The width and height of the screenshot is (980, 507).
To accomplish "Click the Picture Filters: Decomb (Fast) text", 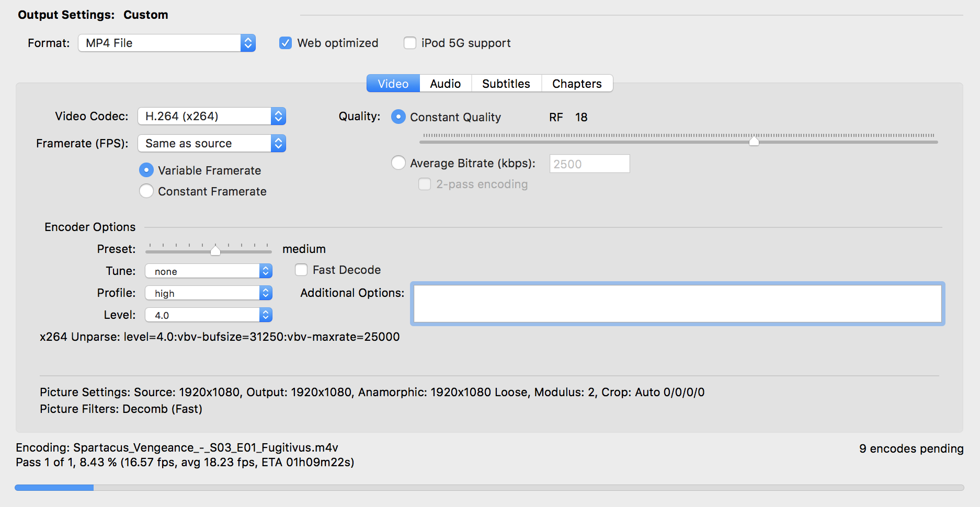I will 121,409.
